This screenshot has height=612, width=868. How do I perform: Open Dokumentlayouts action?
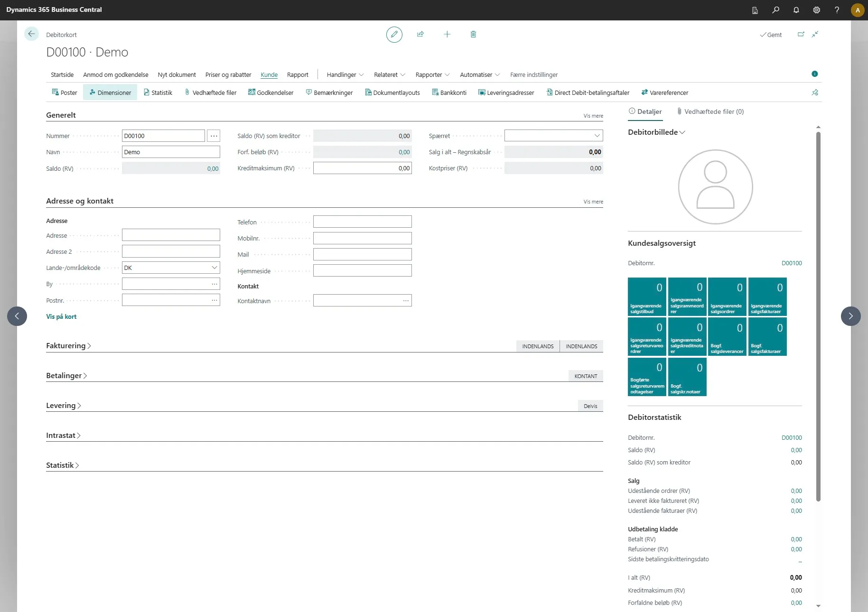392,93
